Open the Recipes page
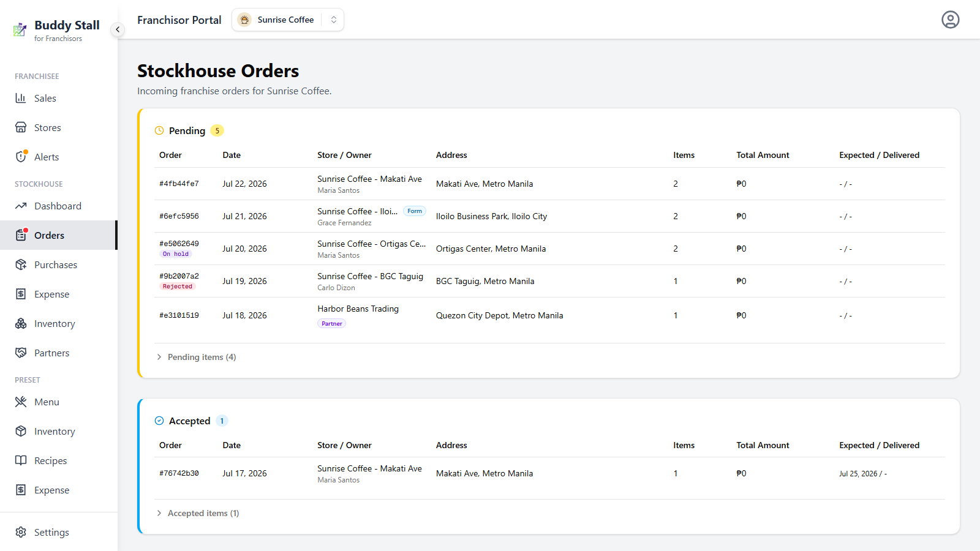980x551 pixels. coord(59,460)
